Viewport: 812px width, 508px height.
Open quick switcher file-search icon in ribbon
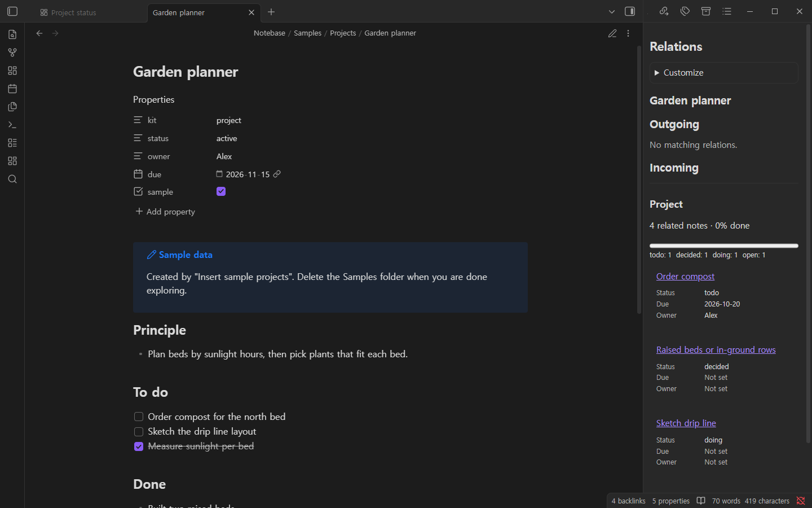pos(12,34)
